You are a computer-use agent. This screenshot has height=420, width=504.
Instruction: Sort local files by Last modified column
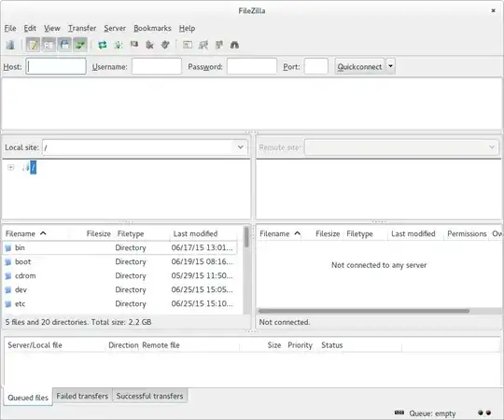[195, 233]
